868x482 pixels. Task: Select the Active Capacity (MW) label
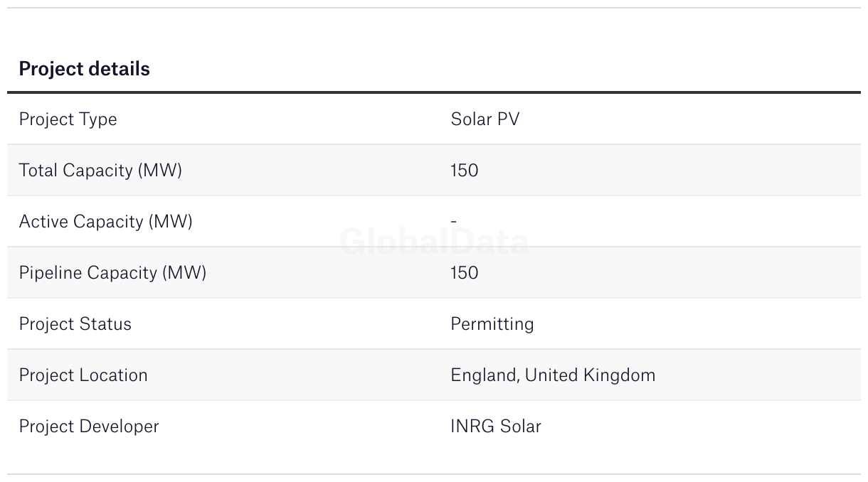pos(105,222)
